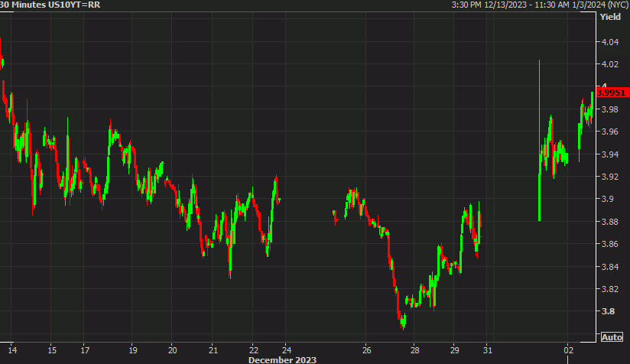This screenshot has width=630, height=364.
Task: Click the 3.98 yield axis value
Action: click(x=610, y=109)
